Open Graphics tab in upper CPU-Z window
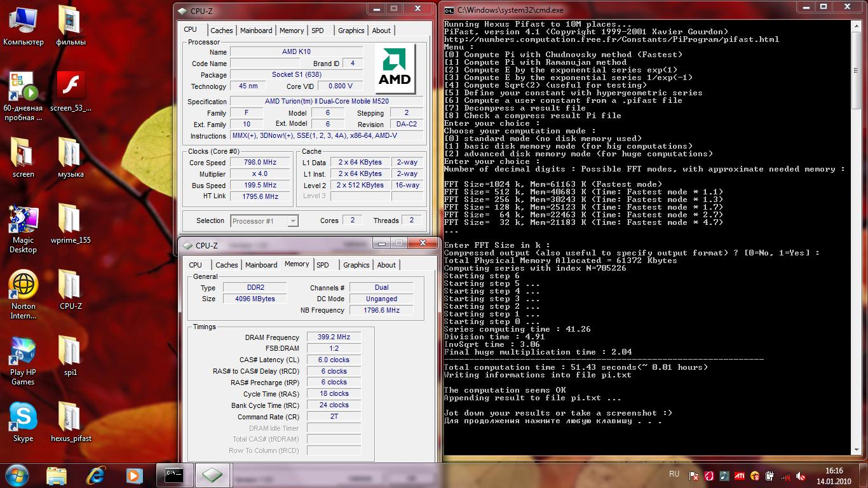 click(x=351, y=30)
